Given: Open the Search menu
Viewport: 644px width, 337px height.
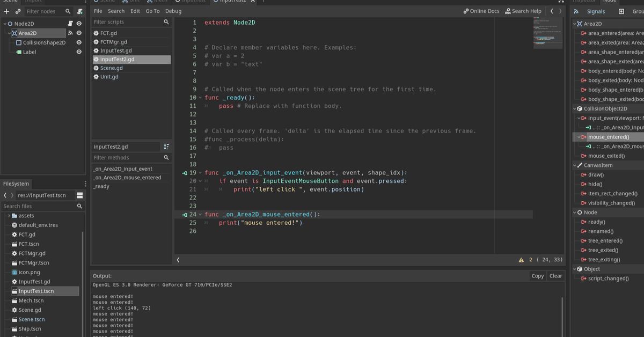Looking at the screenshot, I should tap(116, 11).
